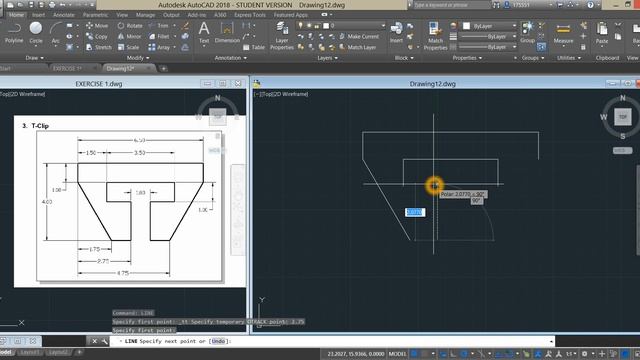Toggle grid display in status bar
Viewport: 640px width, 360px height.
point(415,354)
